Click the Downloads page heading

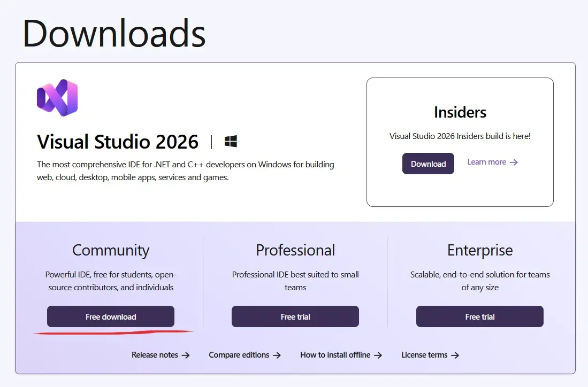[113, 34]
